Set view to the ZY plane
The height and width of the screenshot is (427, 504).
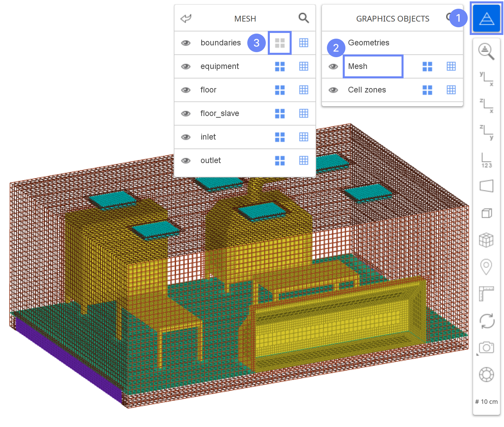486,132
